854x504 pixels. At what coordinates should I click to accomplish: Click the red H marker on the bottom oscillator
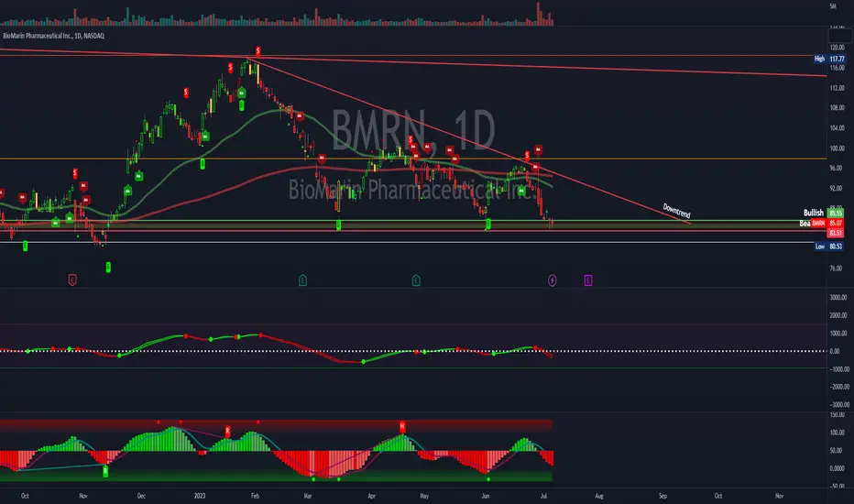click(402, 427)
